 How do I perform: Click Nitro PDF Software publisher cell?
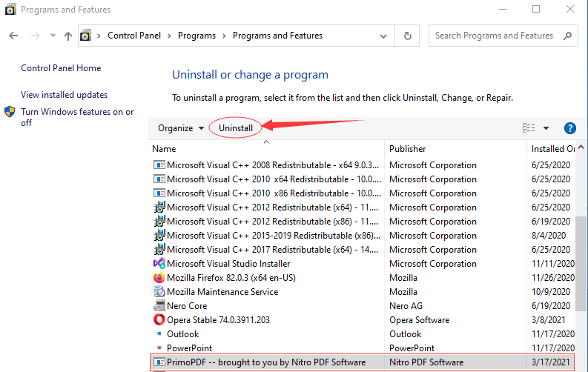(426, 362)
